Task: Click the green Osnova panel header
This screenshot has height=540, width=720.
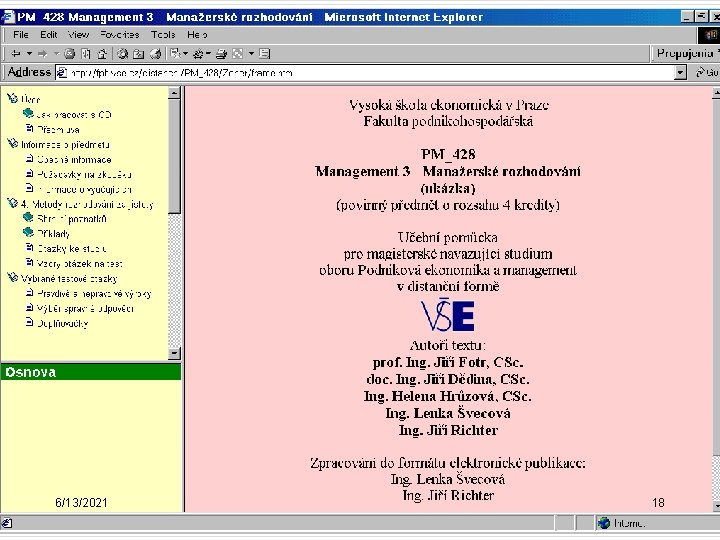Action: click(x=91, y=372)
